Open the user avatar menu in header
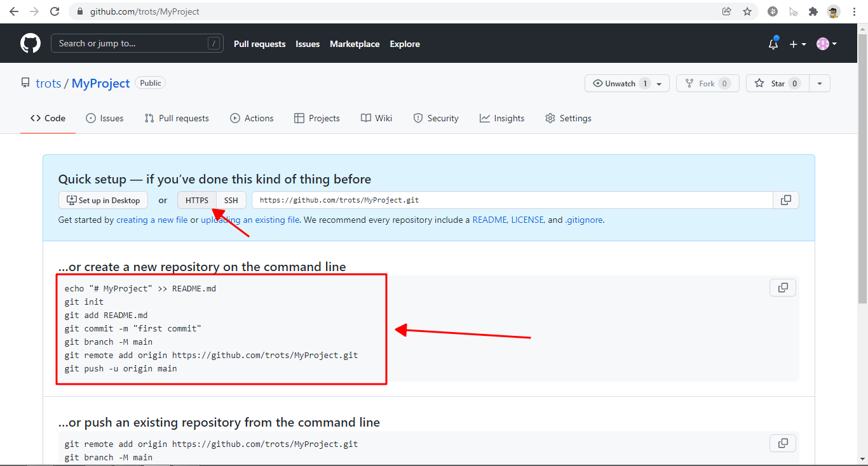 point(827,44)
